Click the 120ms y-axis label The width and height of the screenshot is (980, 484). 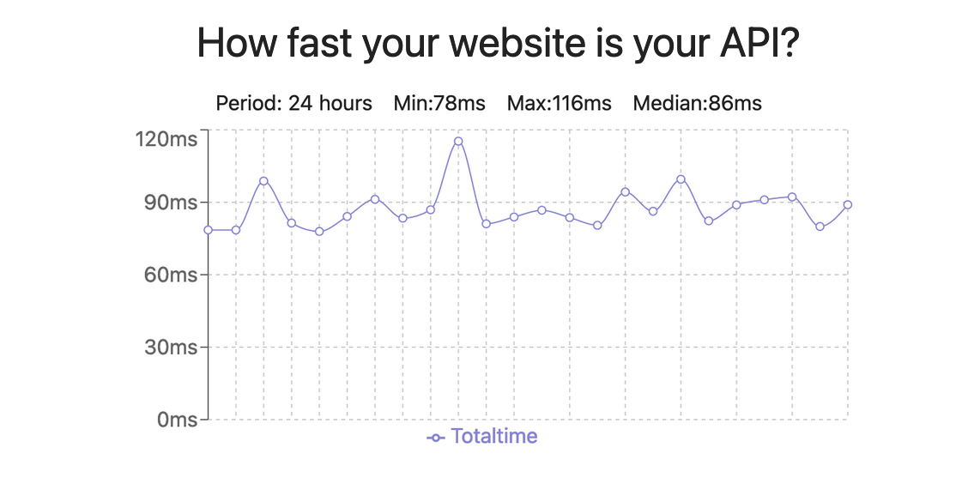(166, 139)
